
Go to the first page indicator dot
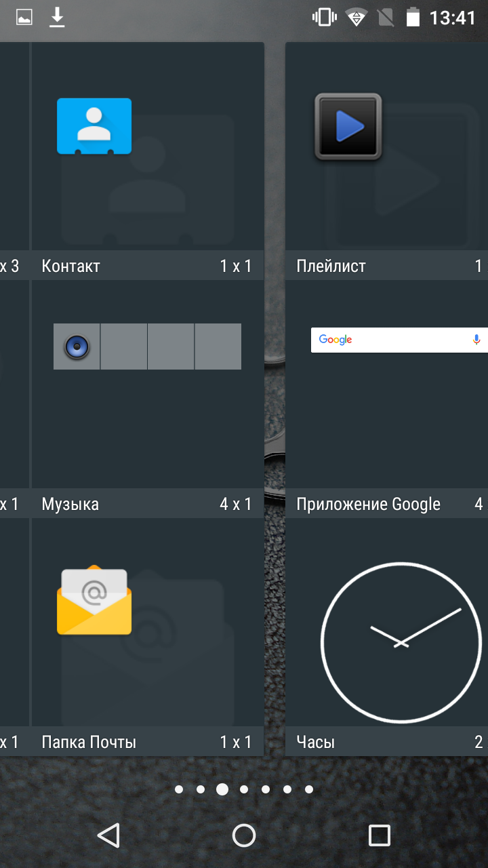(179, 789)
